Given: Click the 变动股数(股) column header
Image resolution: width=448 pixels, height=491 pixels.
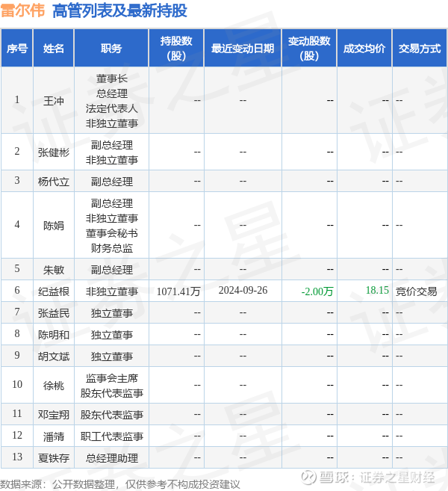Looking at the screenshot, I should [x=309, y=49].
